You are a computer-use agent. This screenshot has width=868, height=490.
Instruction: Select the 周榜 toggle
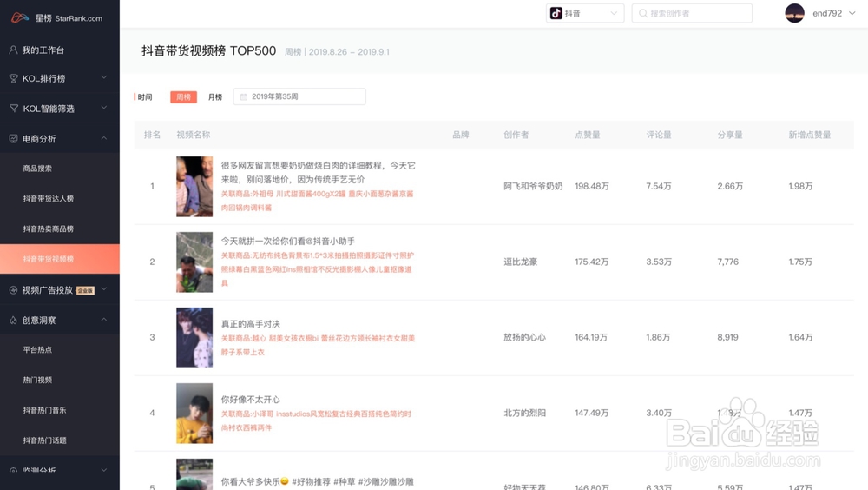(183, 97)
